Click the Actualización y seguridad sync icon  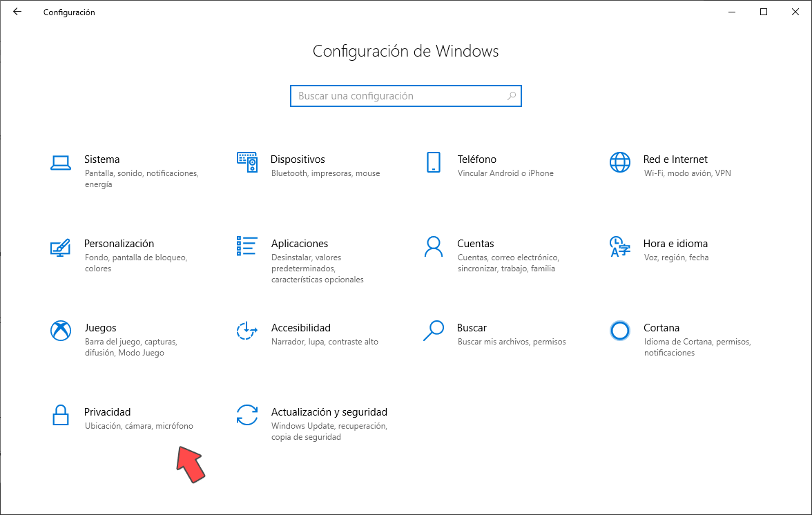point(247,415)
